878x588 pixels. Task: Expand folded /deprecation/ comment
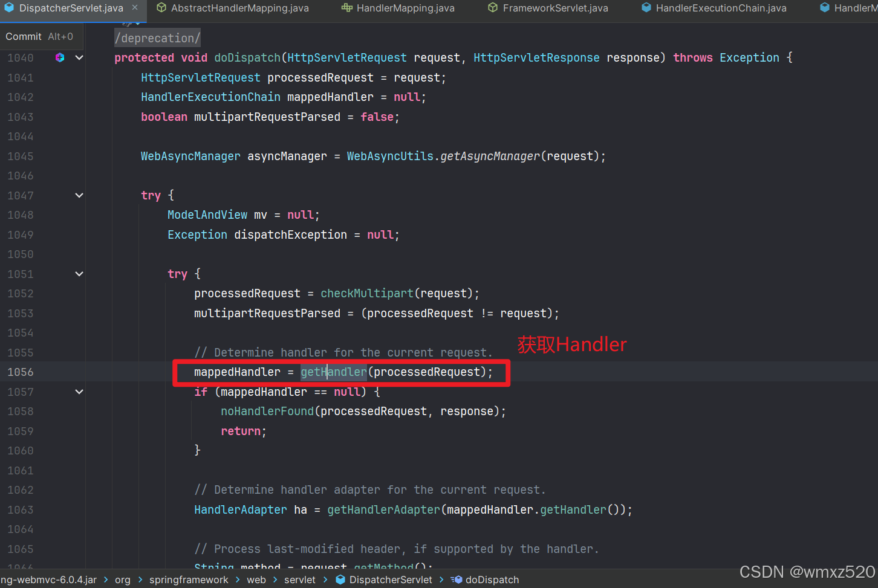coord(157,38)
